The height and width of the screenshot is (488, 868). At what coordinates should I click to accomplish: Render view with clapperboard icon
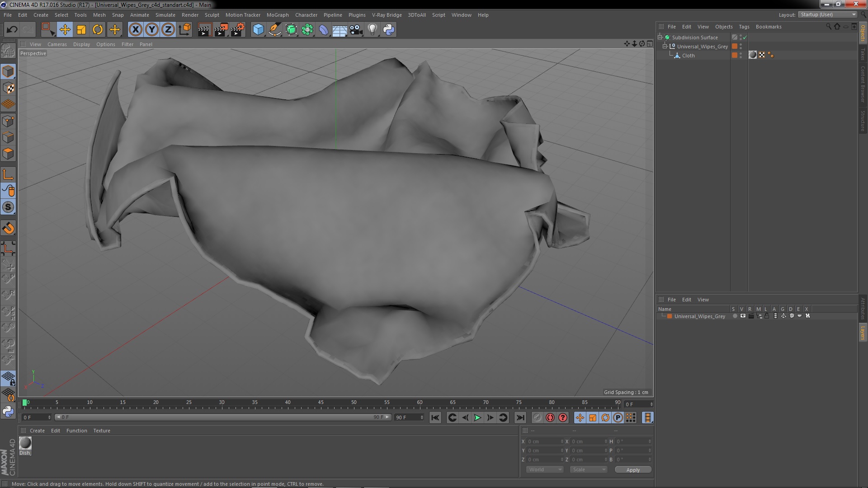[204, 30]
